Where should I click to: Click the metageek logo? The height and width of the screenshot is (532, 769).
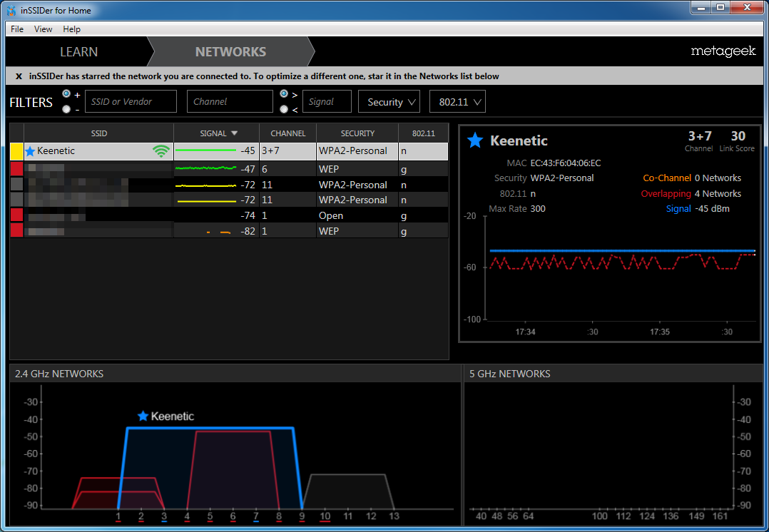pos(723,51)
